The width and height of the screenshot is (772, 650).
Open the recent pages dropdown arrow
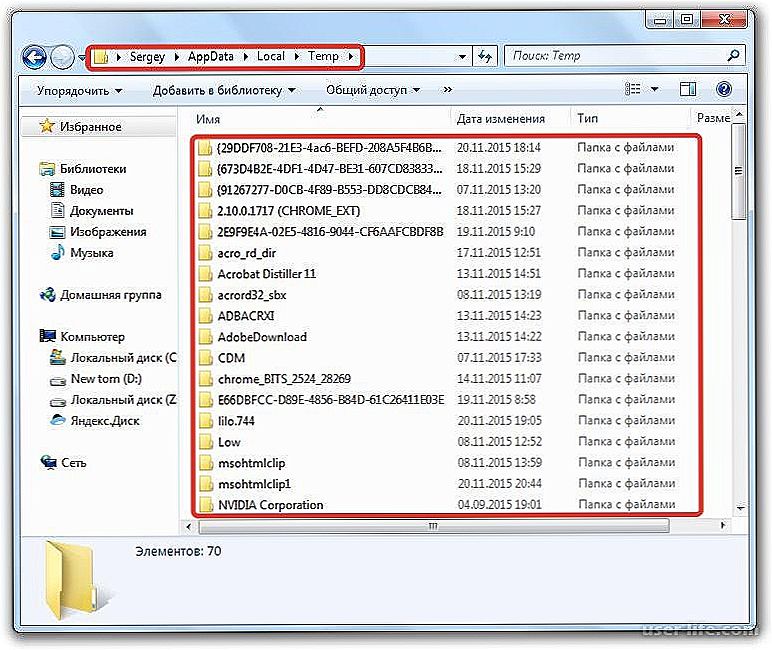pyautogui.click(x=81, y=58)
